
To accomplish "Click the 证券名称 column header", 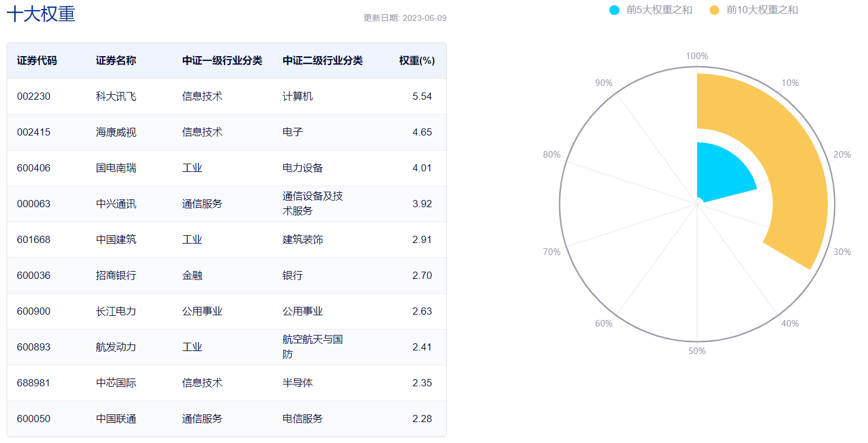I will click(x=116, y=61).
